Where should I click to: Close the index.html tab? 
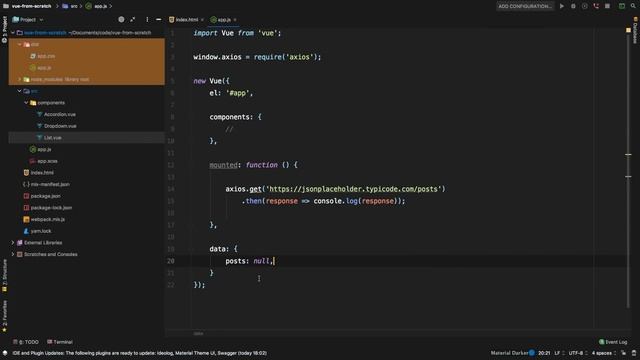coord(202,20)
